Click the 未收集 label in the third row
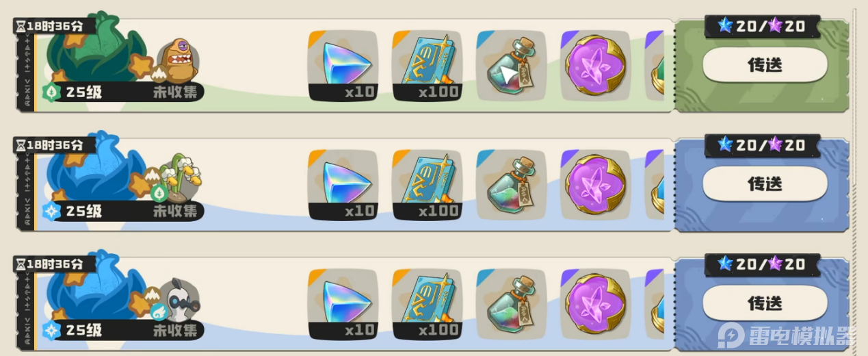 (x=175, y=330)
